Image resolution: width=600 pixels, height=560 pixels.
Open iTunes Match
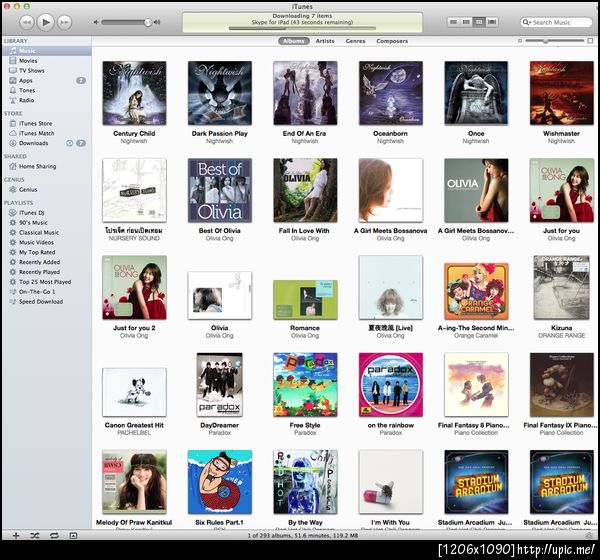tap(47, 133)
